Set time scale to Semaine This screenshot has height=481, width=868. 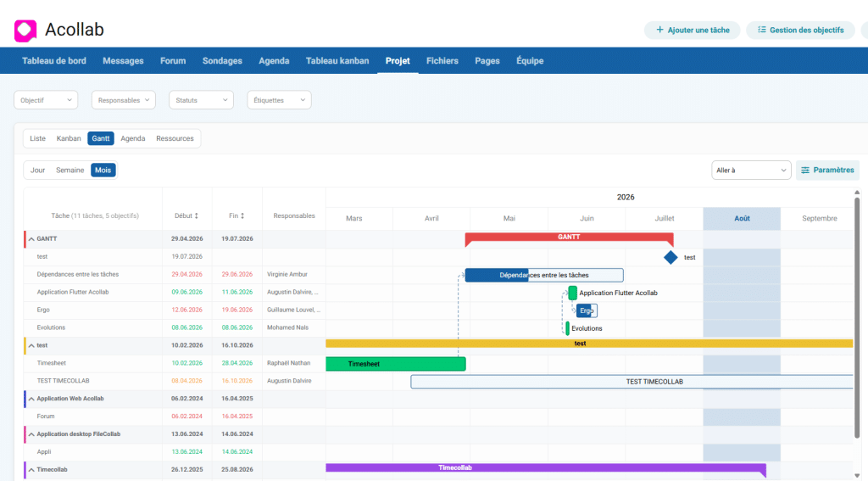point(70,171)
